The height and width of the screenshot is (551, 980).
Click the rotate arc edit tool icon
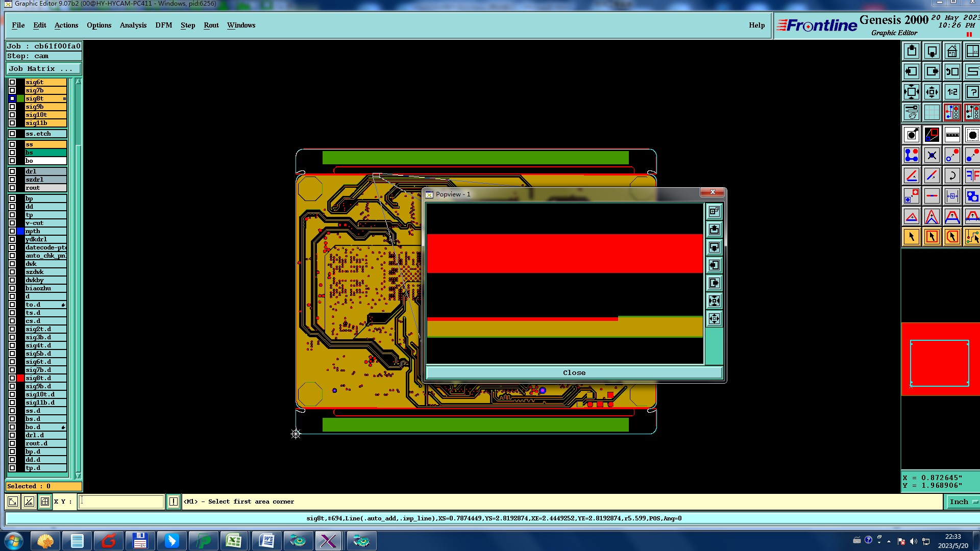point(952,176)
